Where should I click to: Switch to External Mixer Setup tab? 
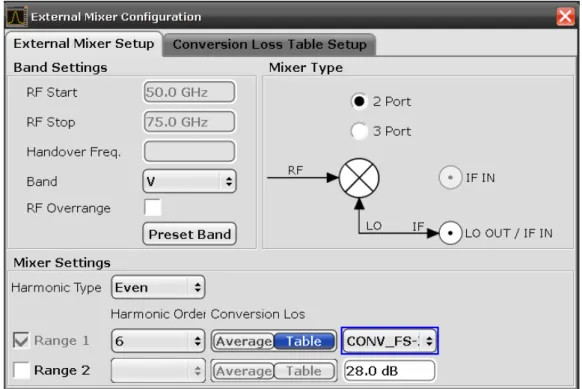pos(84,44)
